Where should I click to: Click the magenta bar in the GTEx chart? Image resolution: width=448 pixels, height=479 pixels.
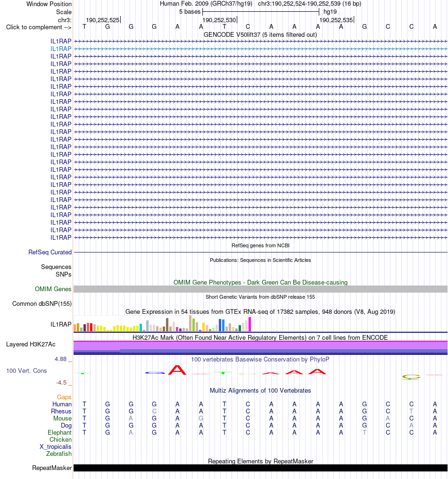point(249,324)
